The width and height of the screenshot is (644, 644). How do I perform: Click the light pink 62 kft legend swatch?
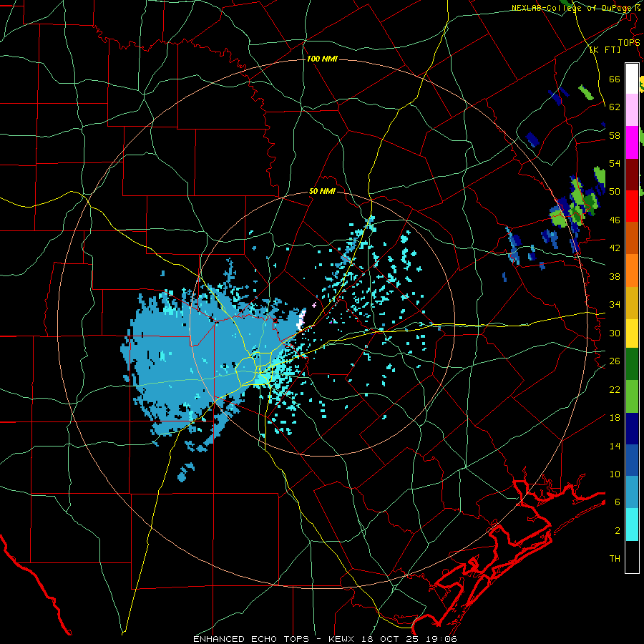[632, 110]
